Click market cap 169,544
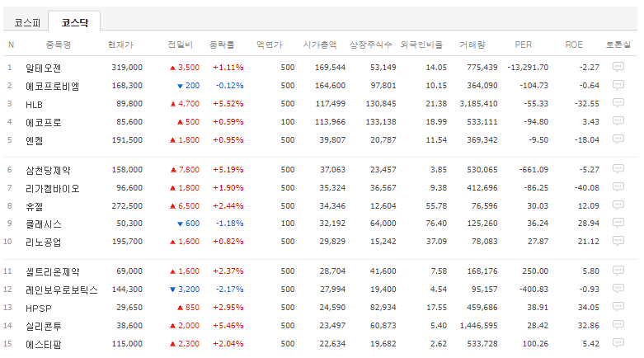 point(330,67)
